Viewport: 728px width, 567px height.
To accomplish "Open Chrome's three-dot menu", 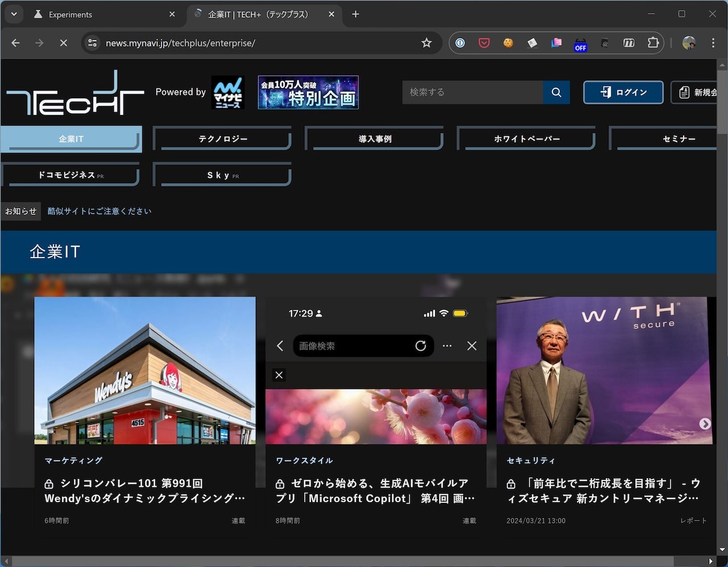I will 713,43.
